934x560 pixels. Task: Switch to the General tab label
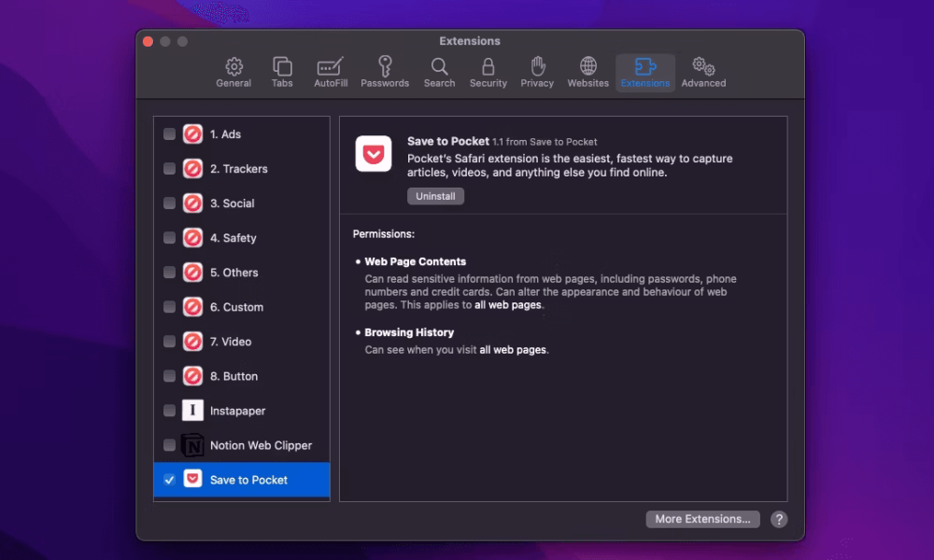tap(233, 83)
